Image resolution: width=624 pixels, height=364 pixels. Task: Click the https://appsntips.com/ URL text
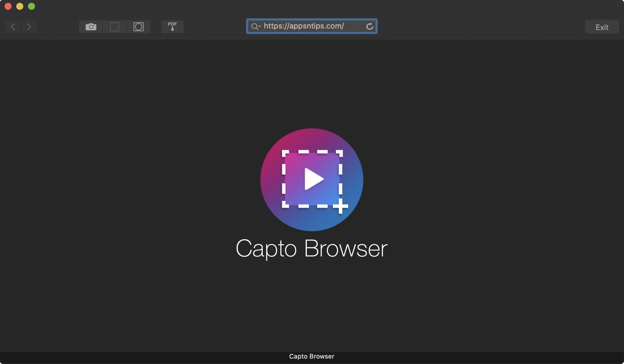tap(304, 26)
